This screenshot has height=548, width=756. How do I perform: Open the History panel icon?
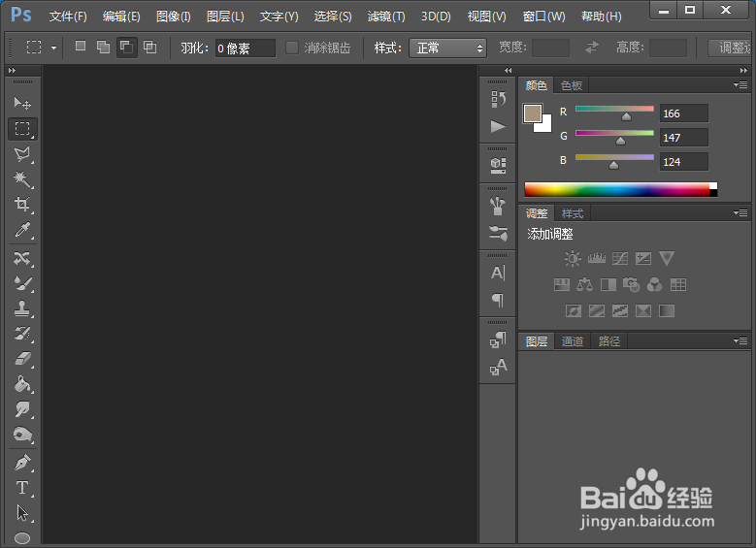click(498, 99)
